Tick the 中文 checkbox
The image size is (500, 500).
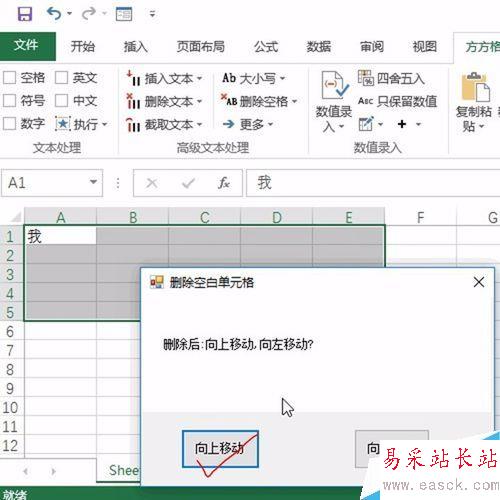click(x=62, y=100)
